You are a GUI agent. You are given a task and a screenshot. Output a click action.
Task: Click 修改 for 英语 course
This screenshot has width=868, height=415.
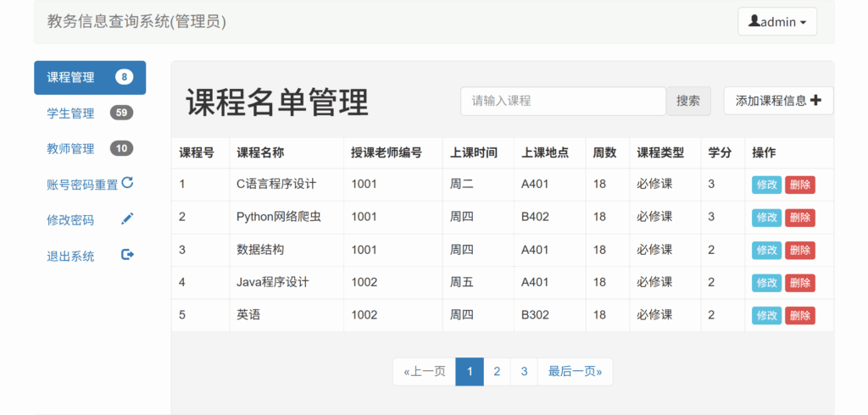point(766,315)
